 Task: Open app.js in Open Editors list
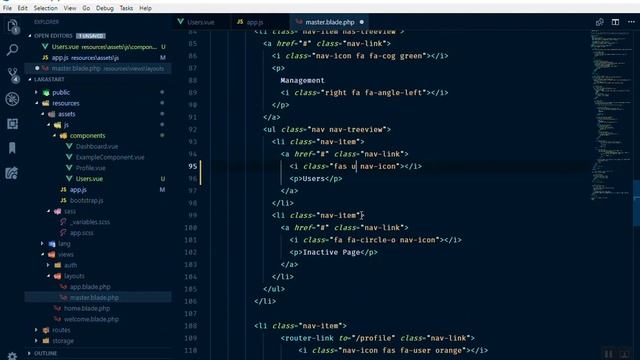pos(98,58)
